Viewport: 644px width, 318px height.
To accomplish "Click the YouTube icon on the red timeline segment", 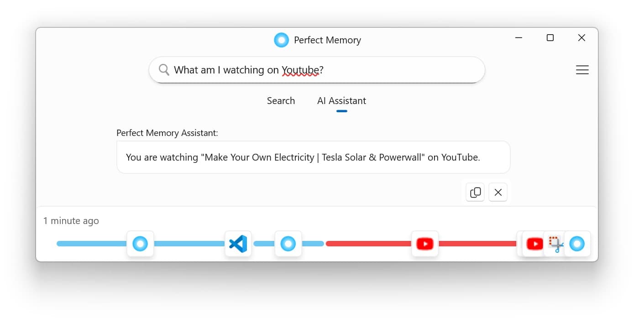I will point(425,244).
